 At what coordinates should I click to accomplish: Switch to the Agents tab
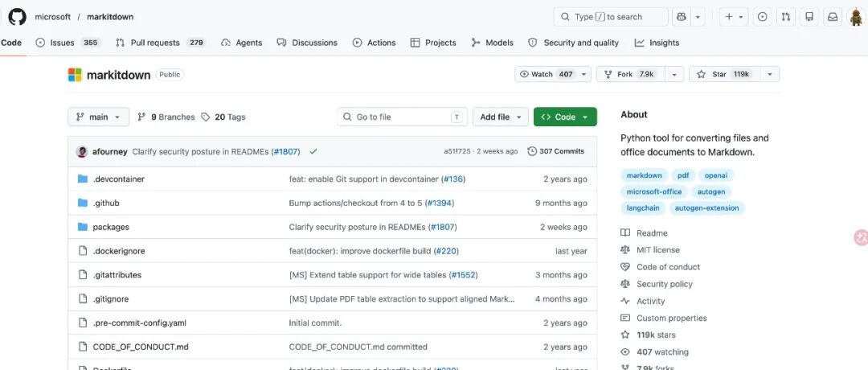[241, 43]
